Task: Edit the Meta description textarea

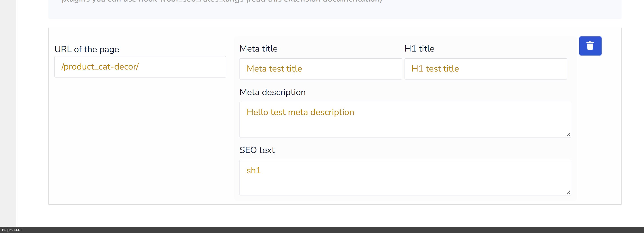Action: coord(405,119)
